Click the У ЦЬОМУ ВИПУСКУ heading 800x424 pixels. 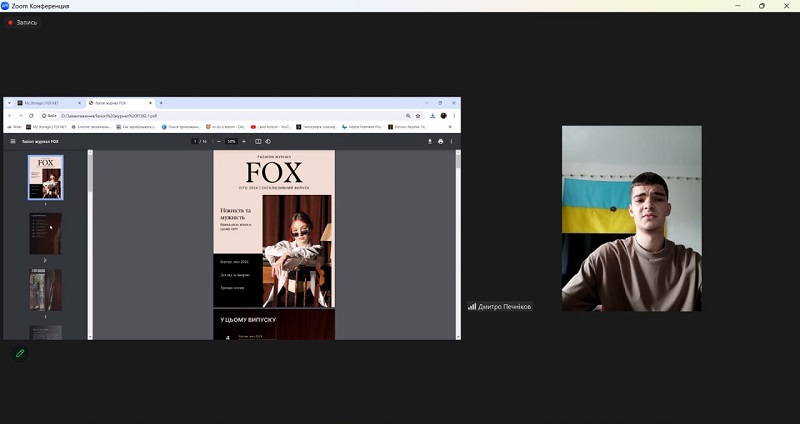click(x=248, y=320)
